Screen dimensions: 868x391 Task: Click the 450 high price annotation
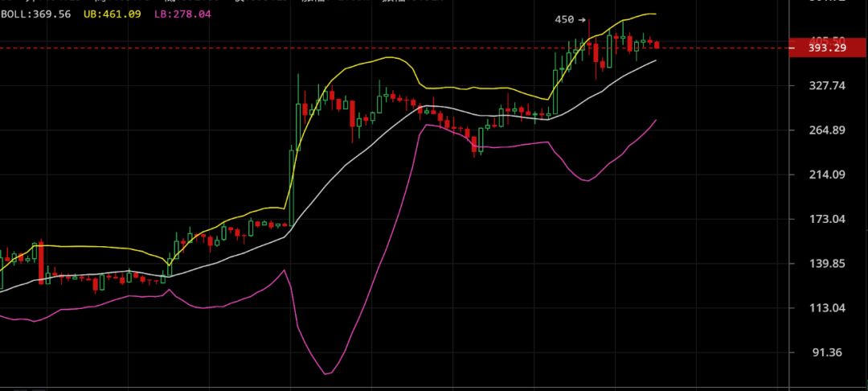pyautogui.click(x=570, y=19)
